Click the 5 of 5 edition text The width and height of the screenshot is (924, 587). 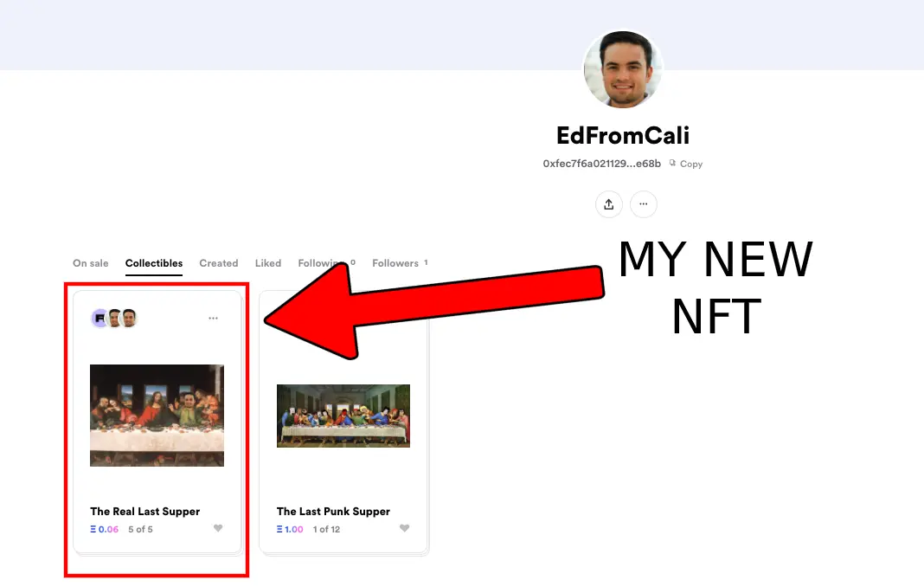point(140,529)
